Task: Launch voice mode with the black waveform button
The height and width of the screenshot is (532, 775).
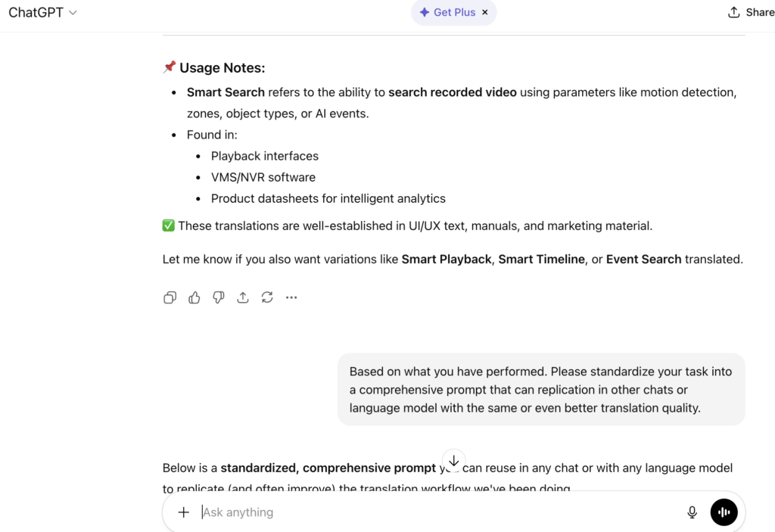Action: coord(724,512)
